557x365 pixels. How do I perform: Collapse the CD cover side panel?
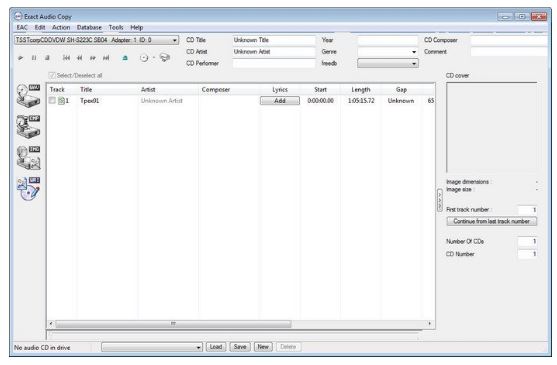pyautogui.click(x=440, y=200)
